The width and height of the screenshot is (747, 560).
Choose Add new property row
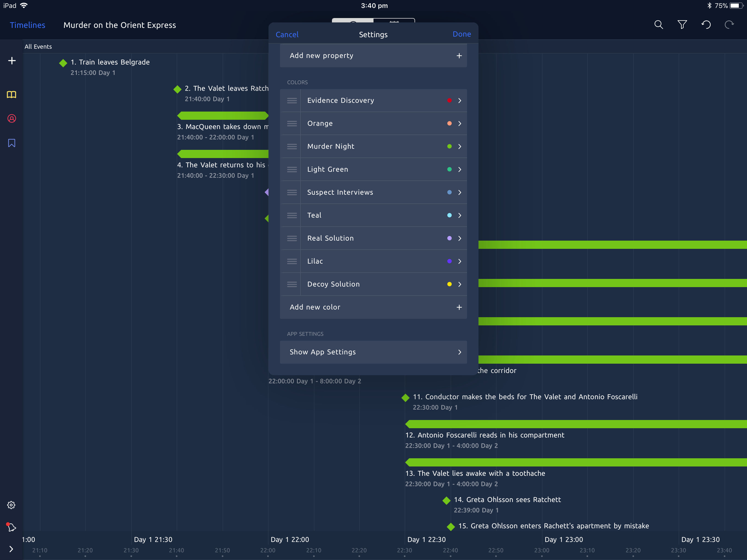tap(373, 56)
